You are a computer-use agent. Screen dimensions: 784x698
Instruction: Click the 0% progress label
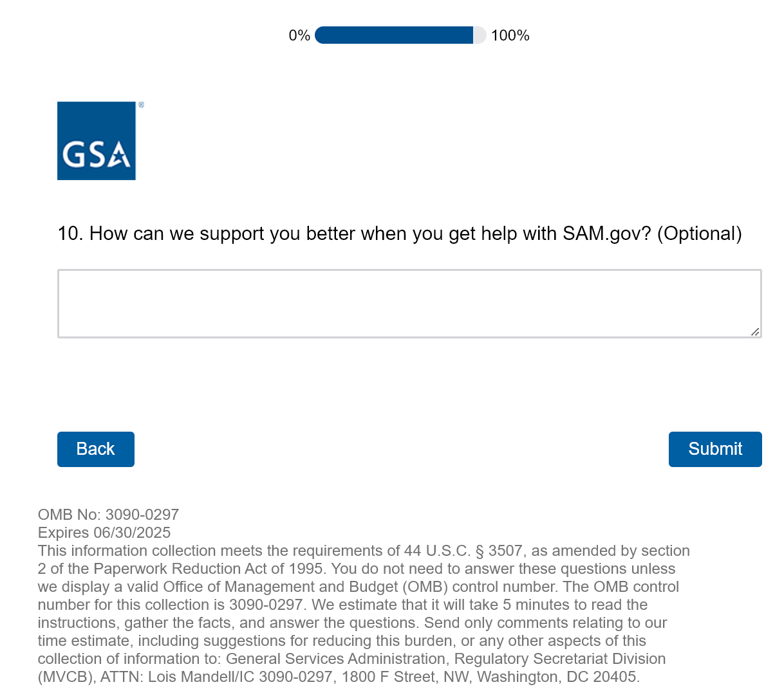[299, 35]
